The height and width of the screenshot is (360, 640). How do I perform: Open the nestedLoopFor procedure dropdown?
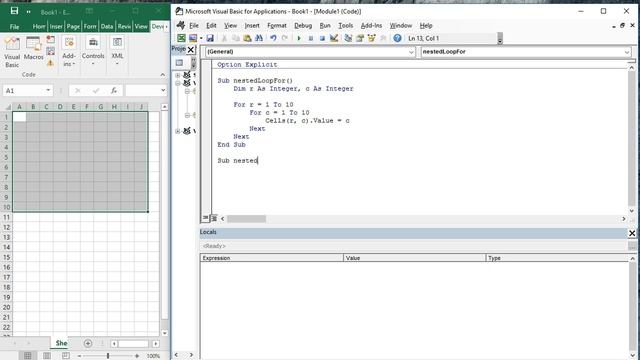click(x=627, y=52)
